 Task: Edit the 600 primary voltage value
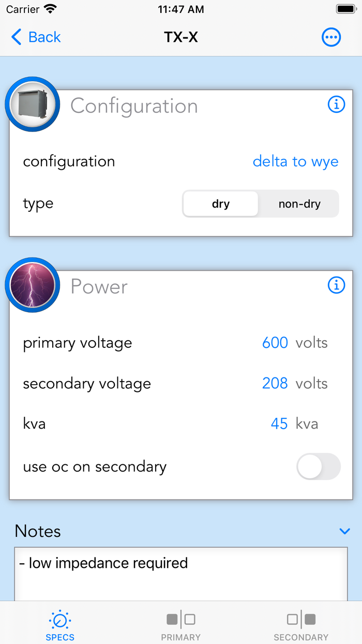(x=275, y=343)
